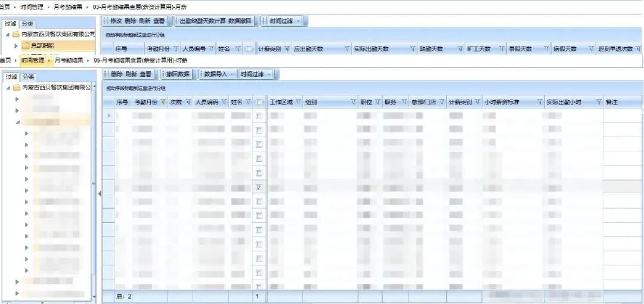This screenshot has height=304, width=644.
Task: Open the 人员编码 column filter funnel
Action: 224,102
